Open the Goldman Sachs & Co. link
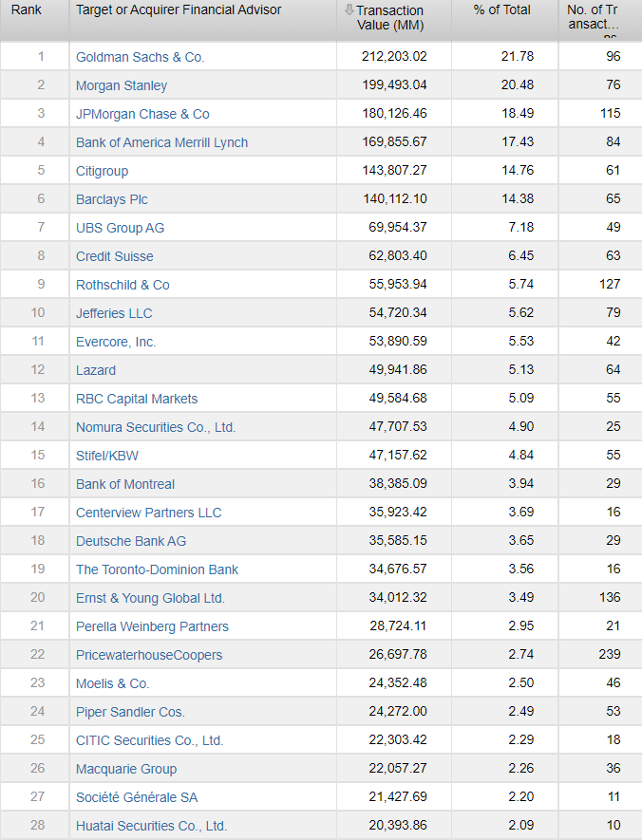 (140, 57)
